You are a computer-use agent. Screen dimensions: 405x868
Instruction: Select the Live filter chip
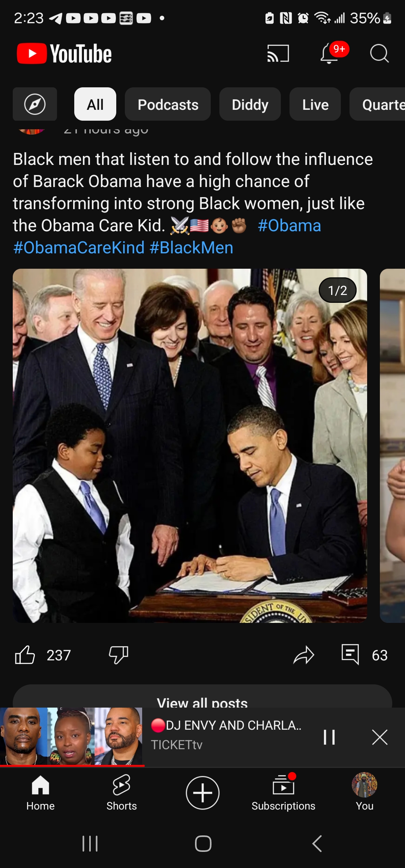tap(315, 104)
